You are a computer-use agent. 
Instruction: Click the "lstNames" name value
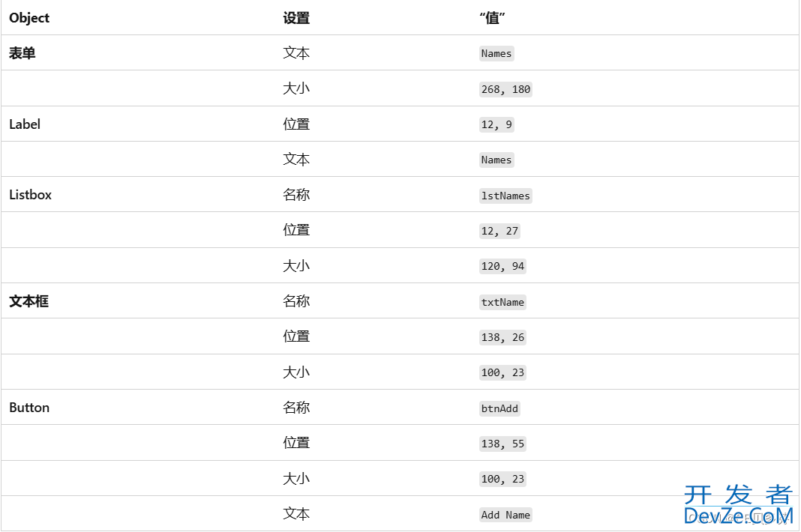505,196
